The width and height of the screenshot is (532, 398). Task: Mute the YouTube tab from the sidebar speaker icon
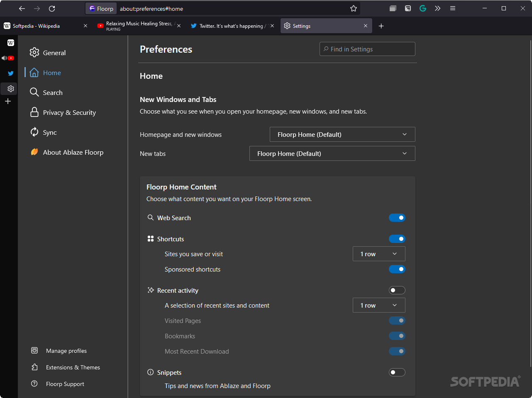(4, 58)
